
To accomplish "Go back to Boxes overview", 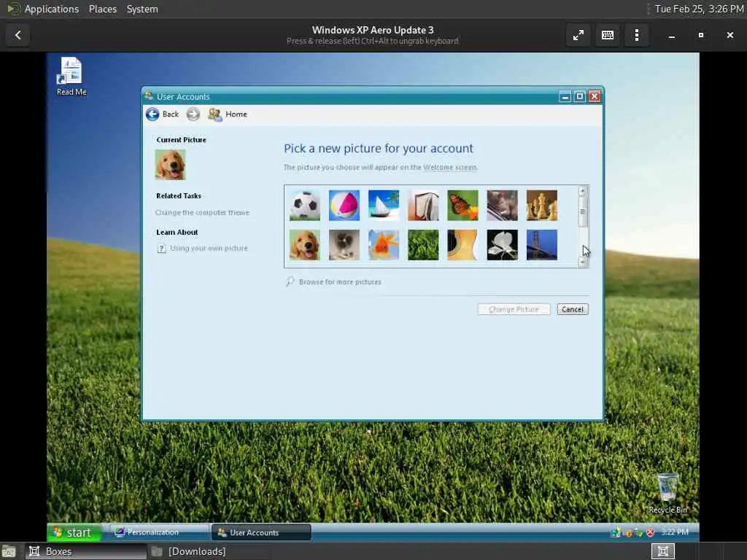I will pyautogui.click(x=18, y=35).
